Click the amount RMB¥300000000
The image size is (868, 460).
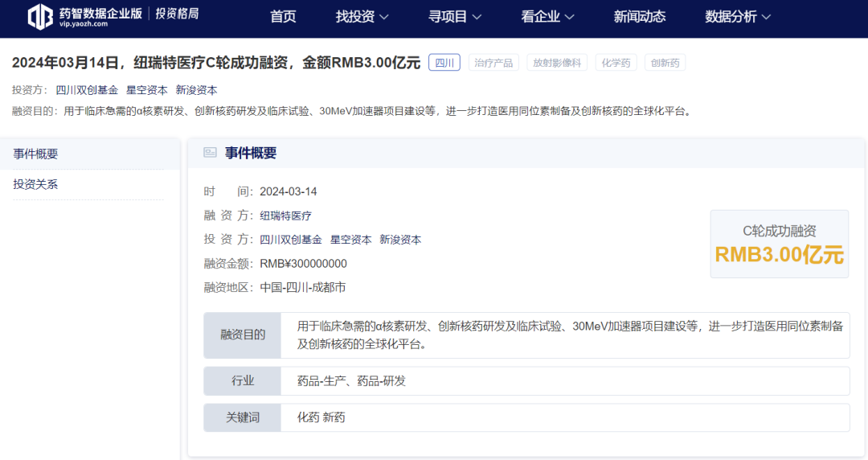(303, 264)
